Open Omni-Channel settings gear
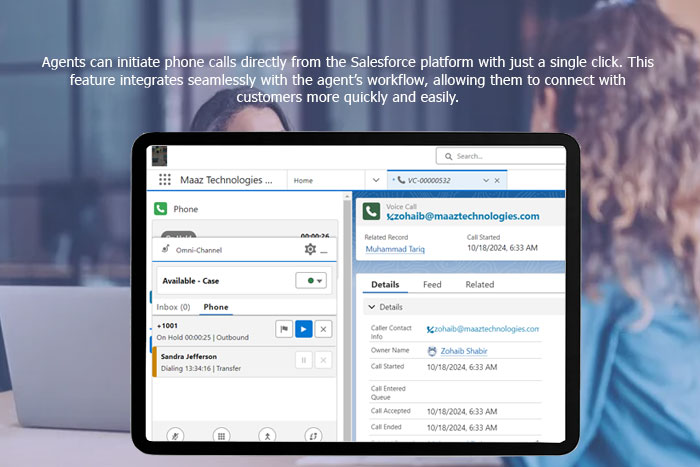700x467 pixels. click(x=310, y=249)
